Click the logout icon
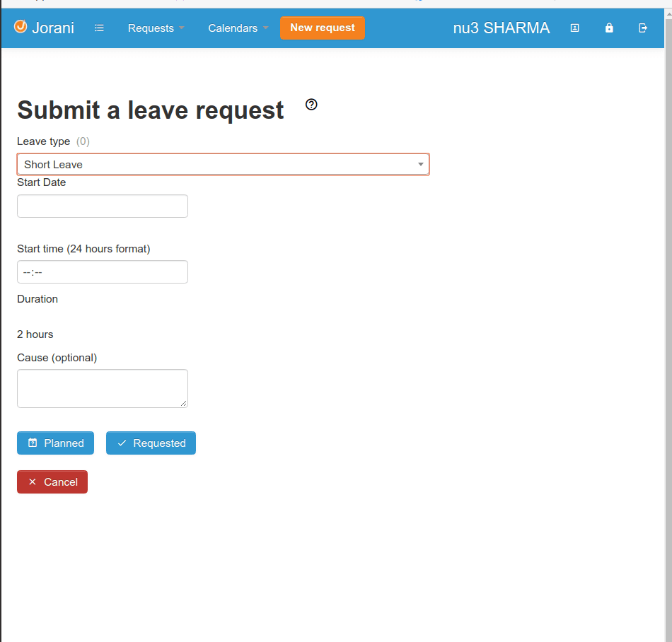Image resolution: width=672 pixels, height=642 pixels. pyautogui.click(x=643, y=28)
